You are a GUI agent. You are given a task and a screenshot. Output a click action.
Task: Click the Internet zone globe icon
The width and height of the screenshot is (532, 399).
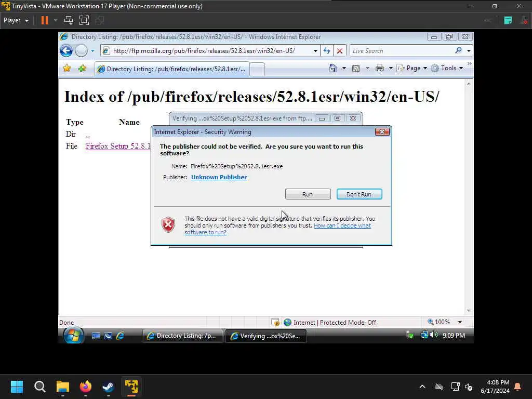point(287,322)
